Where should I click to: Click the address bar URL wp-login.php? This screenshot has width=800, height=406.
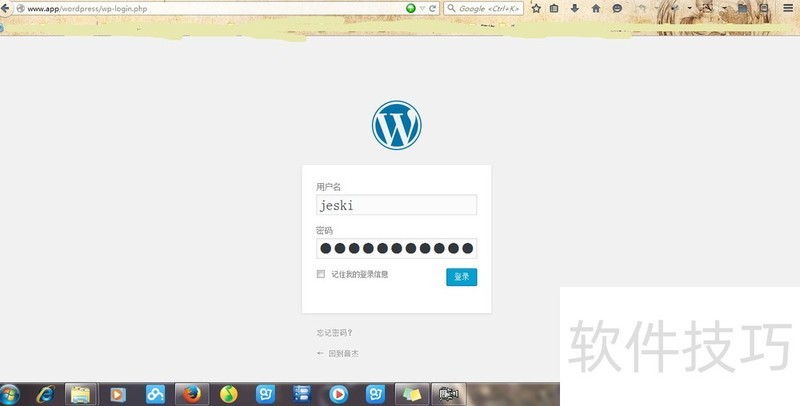pos(88,9)
